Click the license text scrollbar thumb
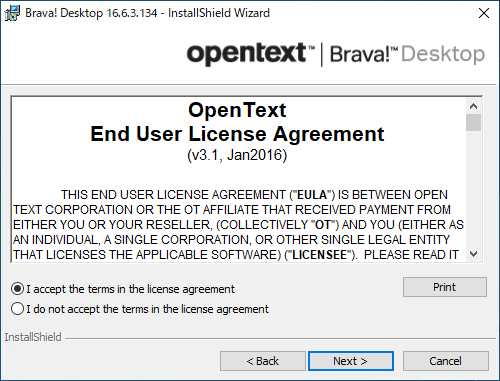 473,123
